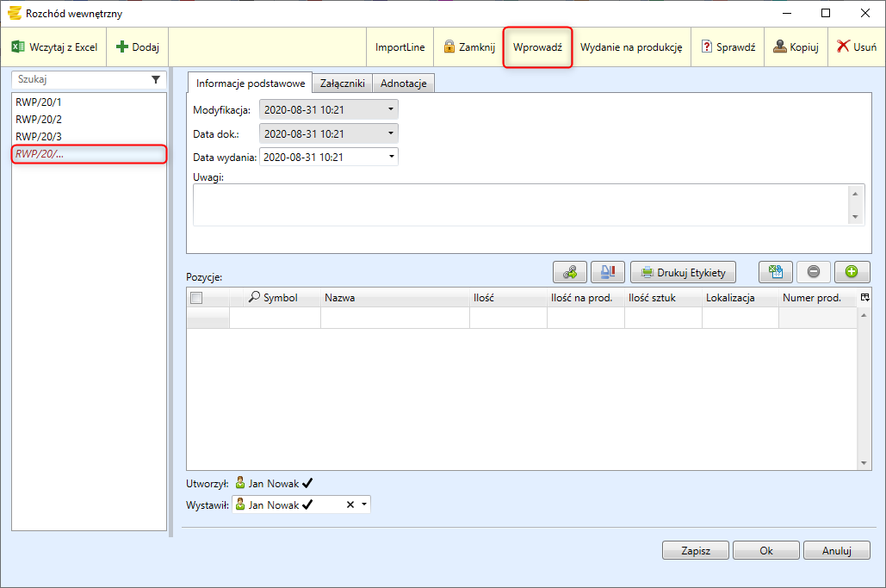
Task: Click the gears with green arrow icon
Action: point(570,272)
